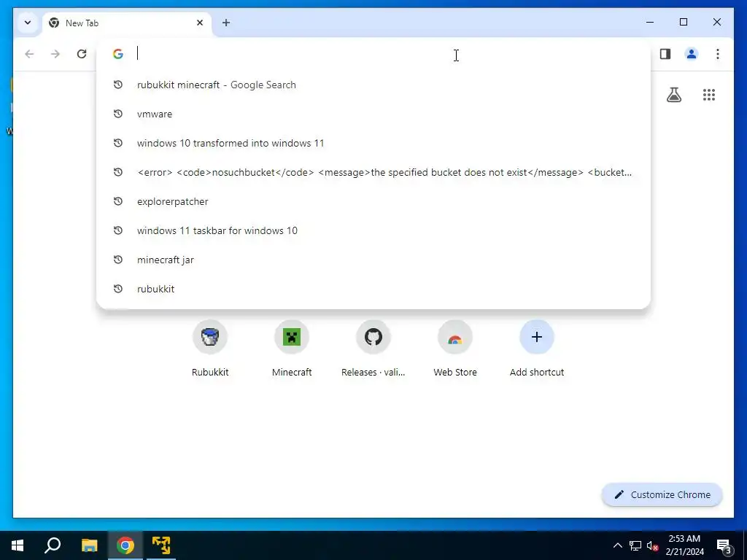747x560 pixels.
Task: Choose the minecraft jar suggestion
Action: (x=373, y=260)
